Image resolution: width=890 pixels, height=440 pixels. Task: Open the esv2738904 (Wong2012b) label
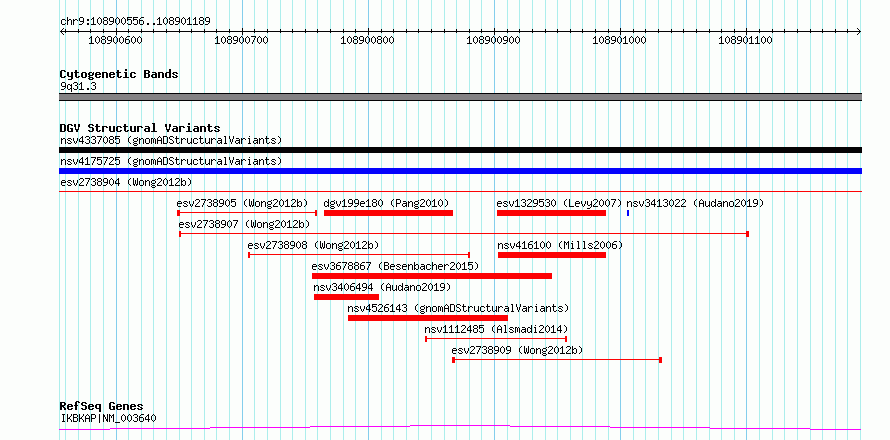coord(126,182)
